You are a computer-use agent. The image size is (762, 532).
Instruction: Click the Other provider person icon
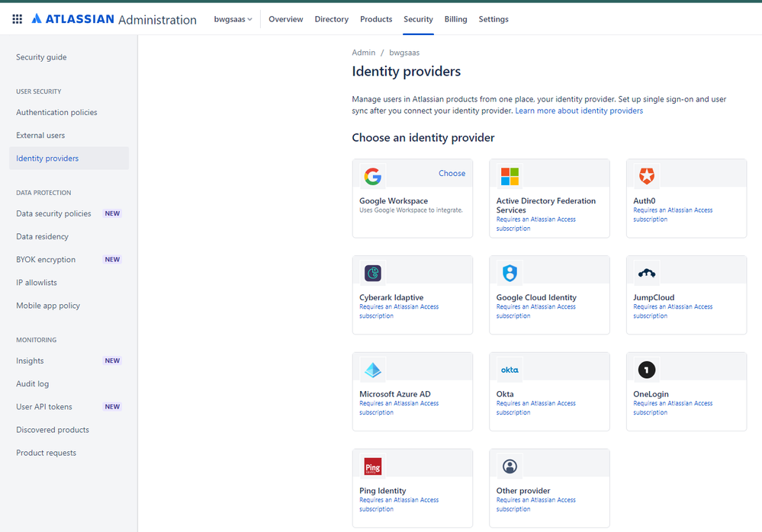[510, 466]
